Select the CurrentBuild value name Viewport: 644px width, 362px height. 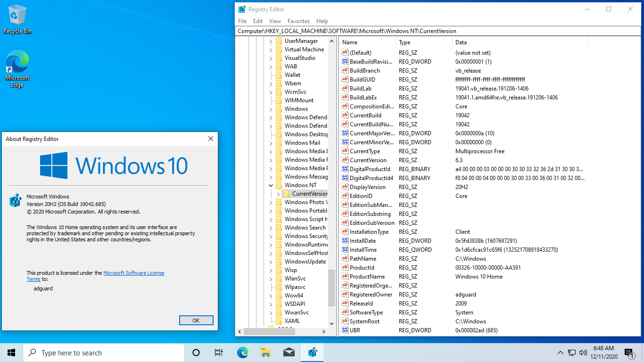click(365, 115)
